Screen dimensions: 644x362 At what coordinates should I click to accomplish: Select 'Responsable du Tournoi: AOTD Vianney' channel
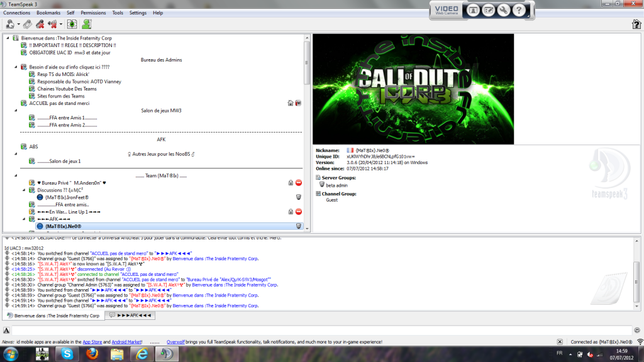(79, 82)
